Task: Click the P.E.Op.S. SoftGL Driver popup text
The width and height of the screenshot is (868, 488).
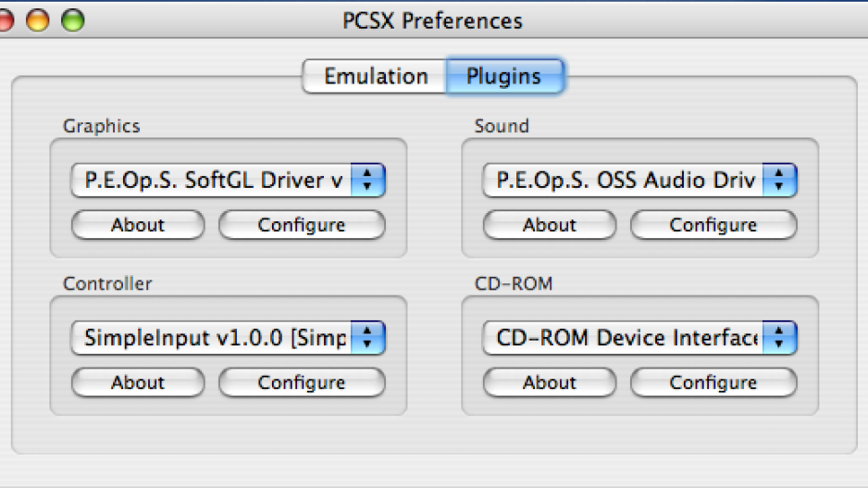Action: click(214, 181)
